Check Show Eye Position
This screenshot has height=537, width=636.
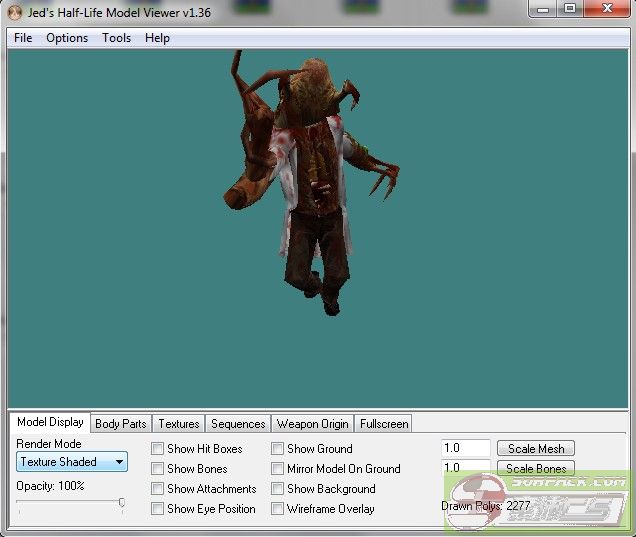click(158, 509)
